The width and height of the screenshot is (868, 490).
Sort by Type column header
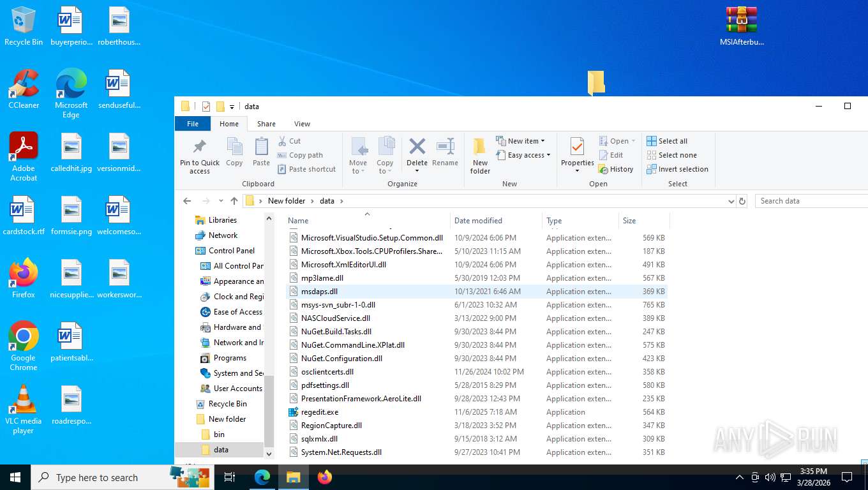[x=580, y=221]
